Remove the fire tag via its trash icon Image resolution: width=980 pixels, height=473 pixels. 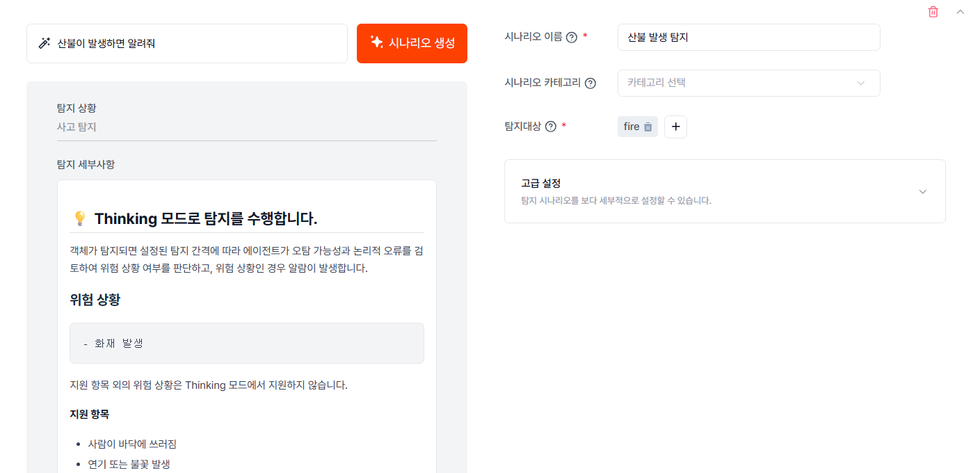(648, 127)
